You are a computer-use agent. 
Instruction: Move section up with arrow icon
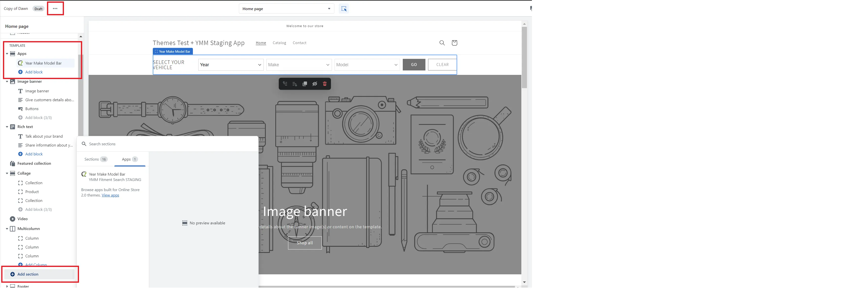(285, 84)
